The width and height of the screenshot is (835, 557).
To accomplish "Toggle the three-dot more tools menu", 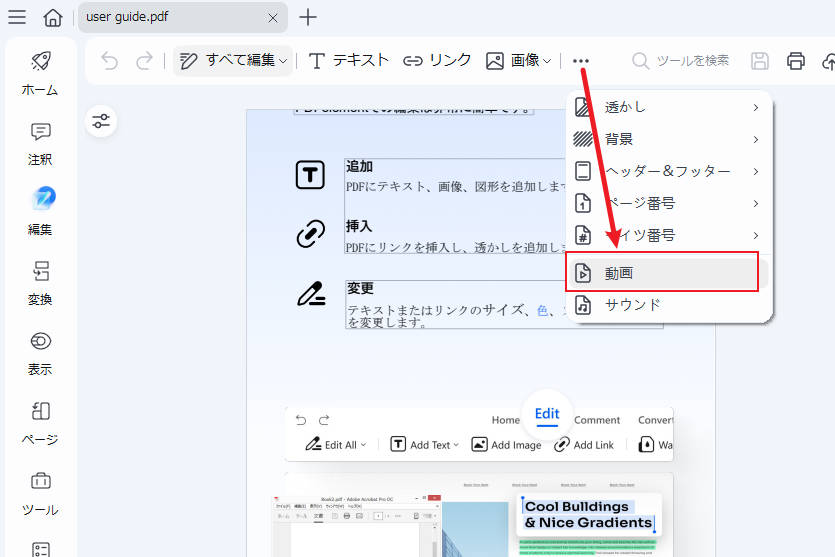I will [x=581, y=61].
